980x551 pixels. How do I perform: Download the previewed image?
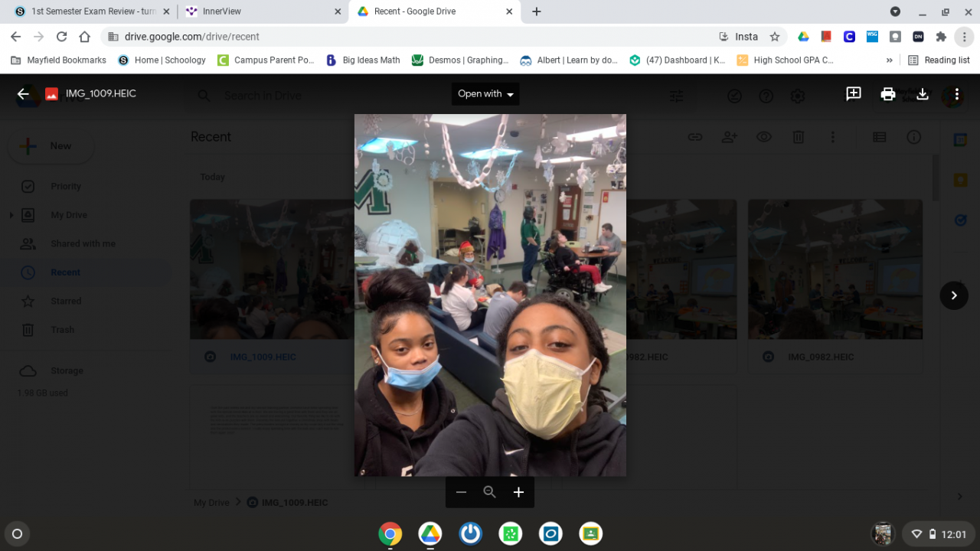[x=923, y=94]
